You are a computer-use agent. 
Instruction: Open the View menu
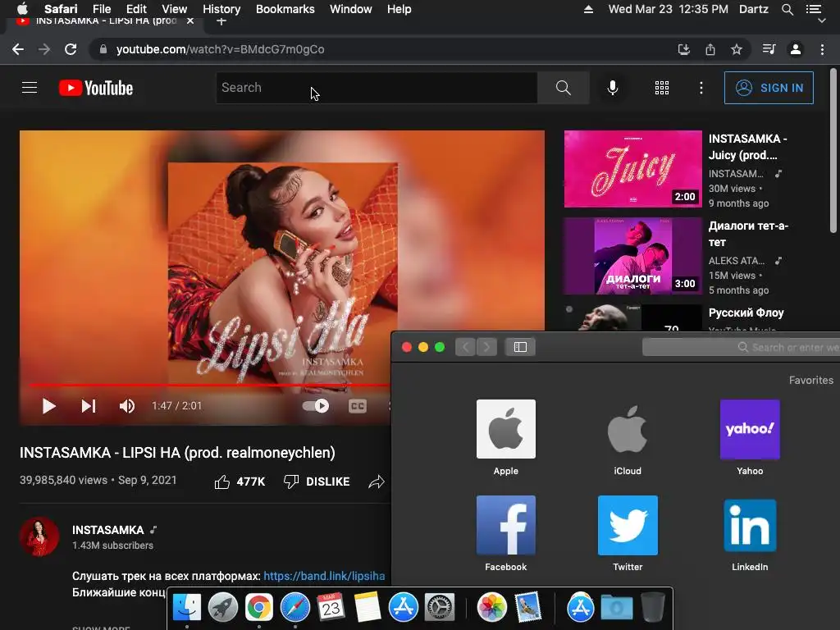click(x=175, y=9)
